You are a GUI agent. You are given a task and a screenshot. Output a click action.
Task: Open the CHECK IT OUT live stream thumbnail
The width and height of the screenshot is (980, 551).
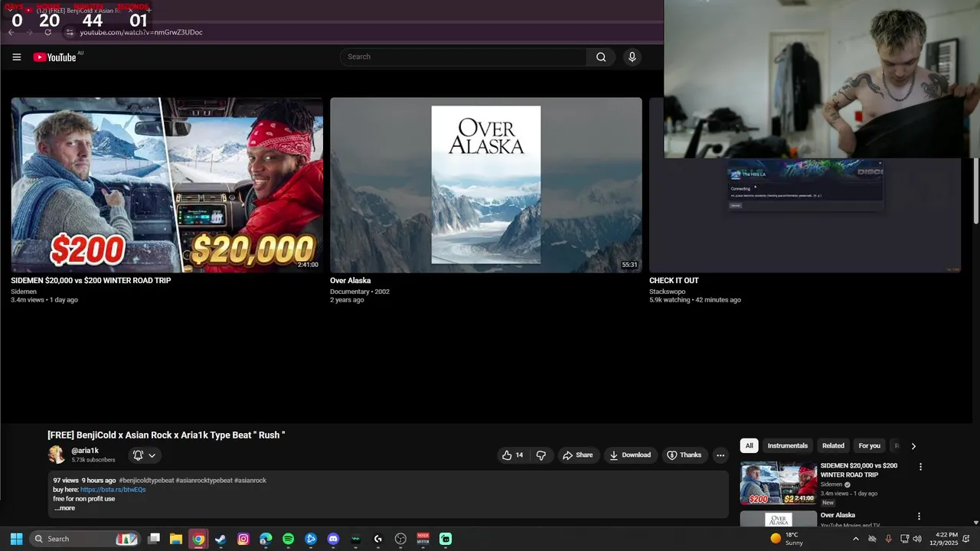[x=805, y=216]
